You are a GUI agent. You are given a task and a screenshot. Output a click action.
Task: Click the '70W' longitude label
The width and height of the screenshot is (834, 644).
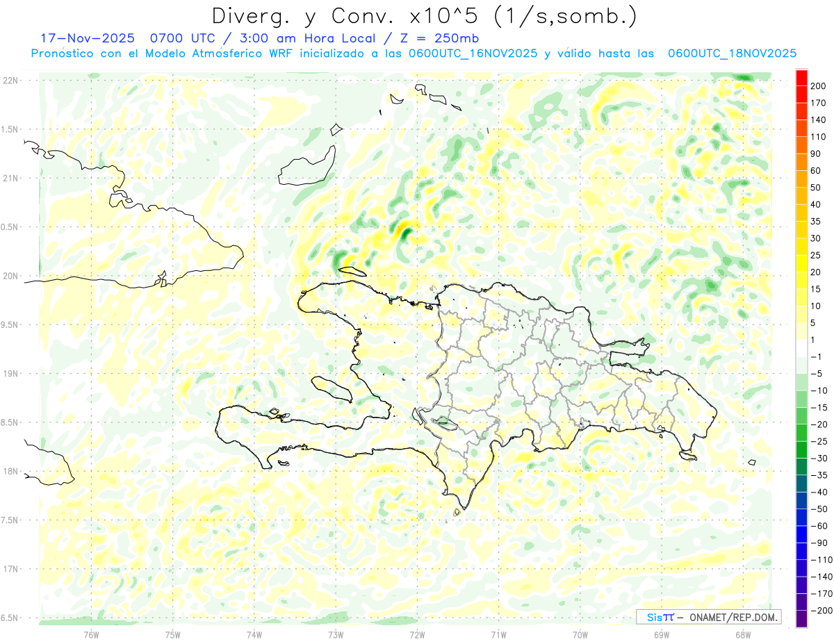pos(580,635)
